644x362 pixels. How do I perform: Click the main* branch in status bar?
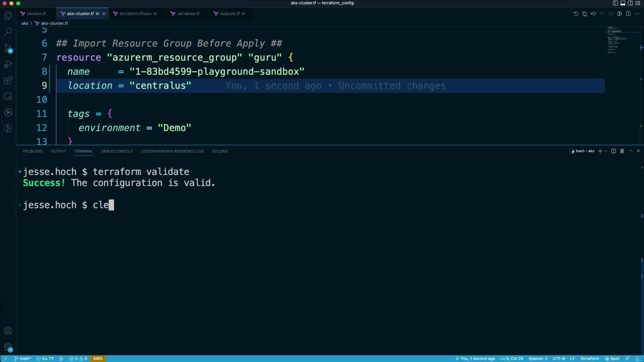click(x=23, y=359)
